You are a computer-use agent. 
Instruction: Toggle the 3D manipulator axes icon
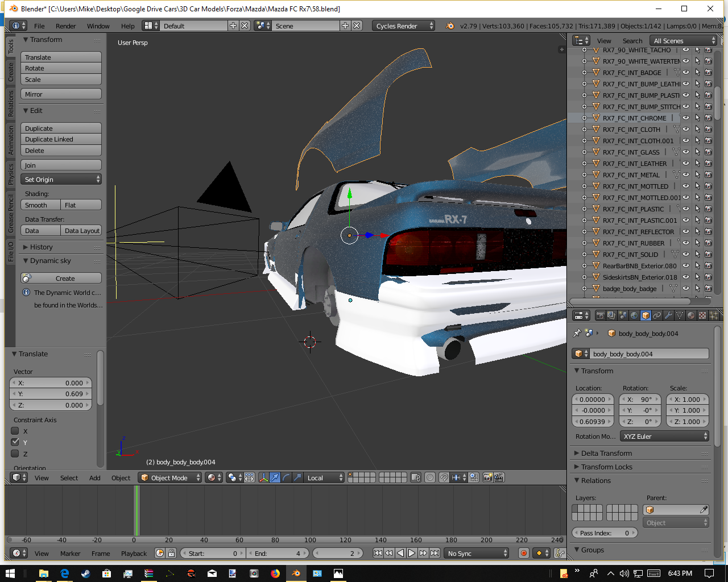tap(263, 477)
